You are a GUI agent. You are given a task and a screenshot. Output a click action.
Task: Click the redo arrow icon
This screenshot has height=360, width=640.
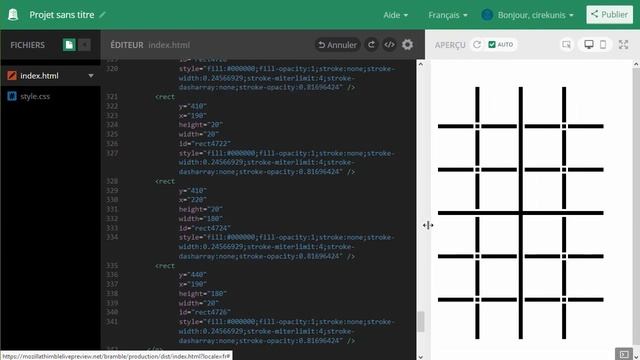click(x=371, y=44)
